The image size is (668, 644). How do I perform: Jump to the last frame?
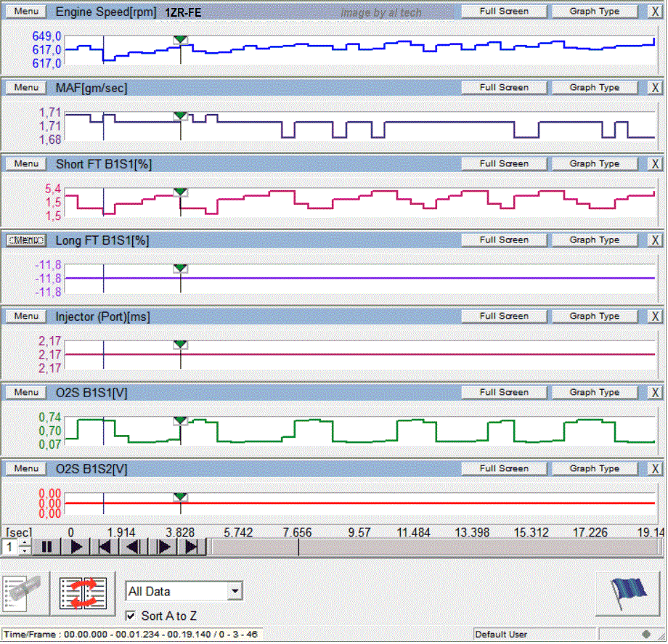(x=192, y=547)
